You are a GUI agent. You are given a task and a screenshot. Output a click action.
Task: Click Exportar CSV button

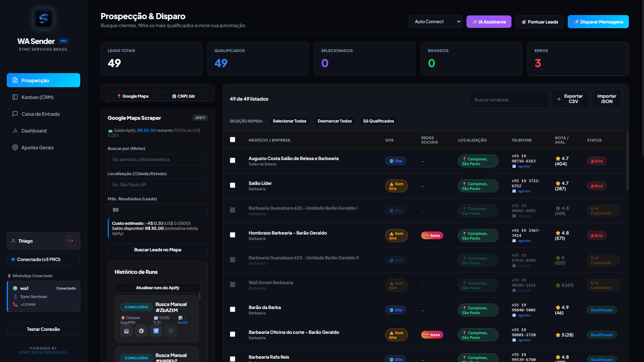[x=571, y=99]
